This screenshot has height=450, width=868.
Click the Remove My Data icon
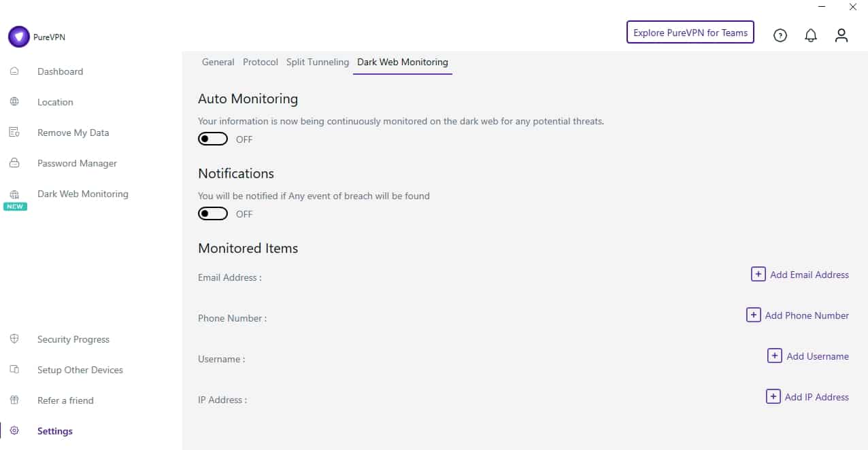(x=14, y=132)
